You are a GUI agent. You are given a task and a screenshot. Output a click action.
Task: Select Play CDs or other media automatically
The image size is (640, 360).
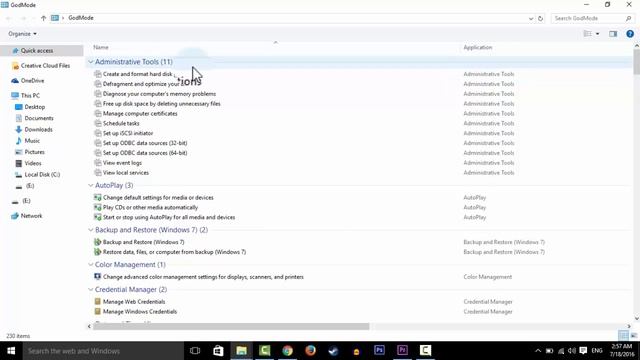[150, 207]
